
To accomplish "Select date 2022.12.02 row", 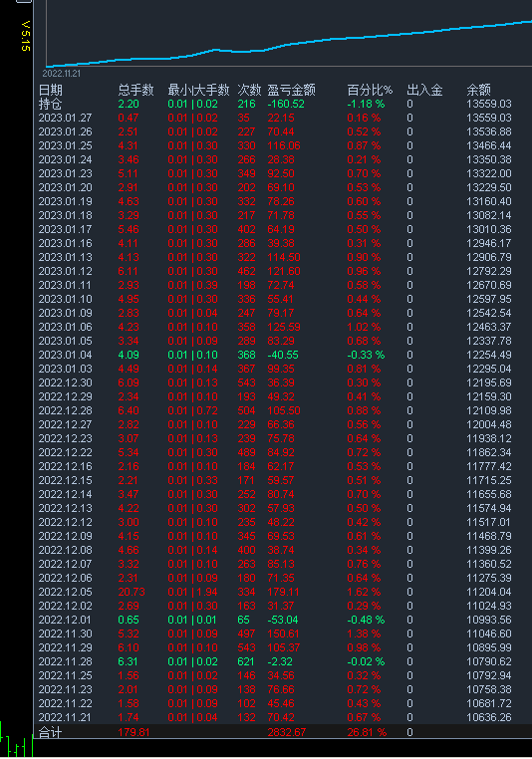I will pos(66,606).
